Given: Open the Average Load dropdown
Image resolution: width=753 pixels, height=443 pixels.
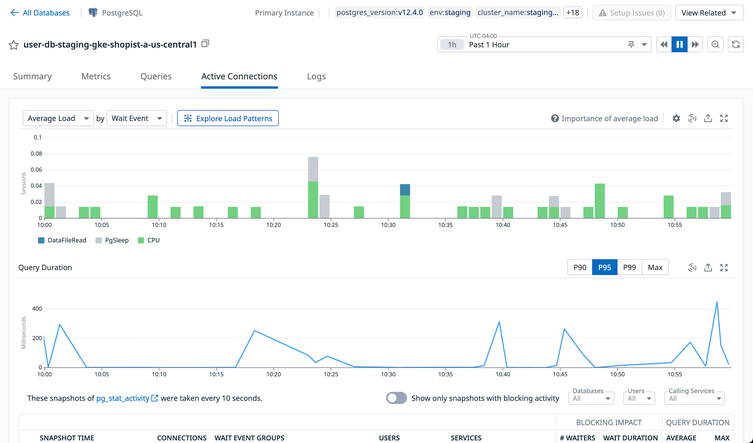Looking at the screenshot, I should click(x=58, y=118).
